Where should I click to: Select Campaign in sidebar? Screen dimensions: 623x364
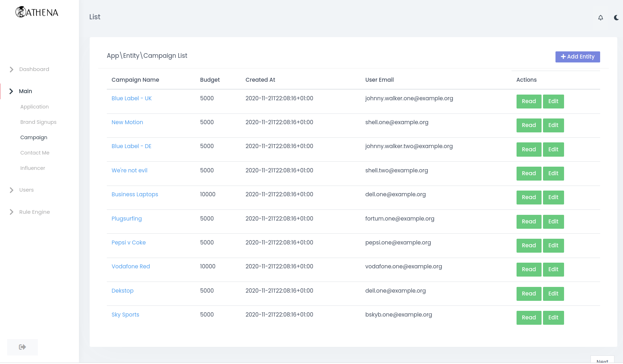coord(34,137)
